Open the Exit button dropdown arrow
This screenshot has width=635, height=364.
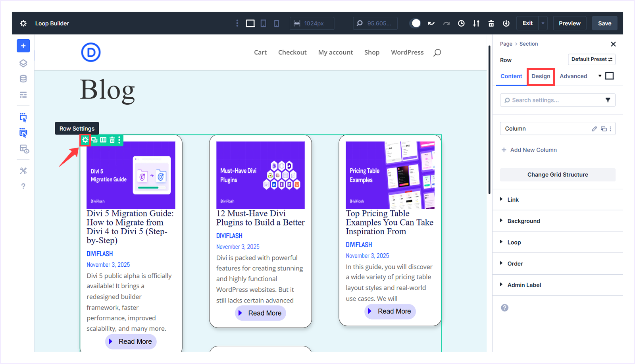(543, 23)
